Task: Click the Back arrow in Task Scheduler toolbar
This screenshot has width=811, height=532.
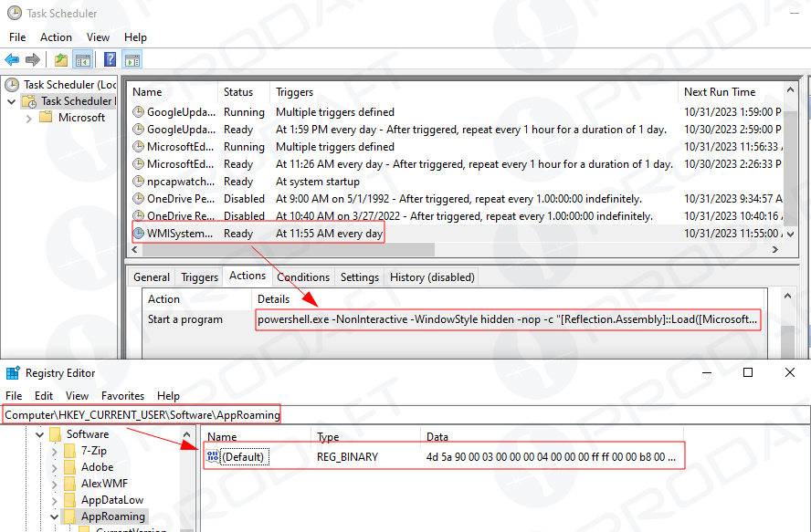Action: [12, 60]
